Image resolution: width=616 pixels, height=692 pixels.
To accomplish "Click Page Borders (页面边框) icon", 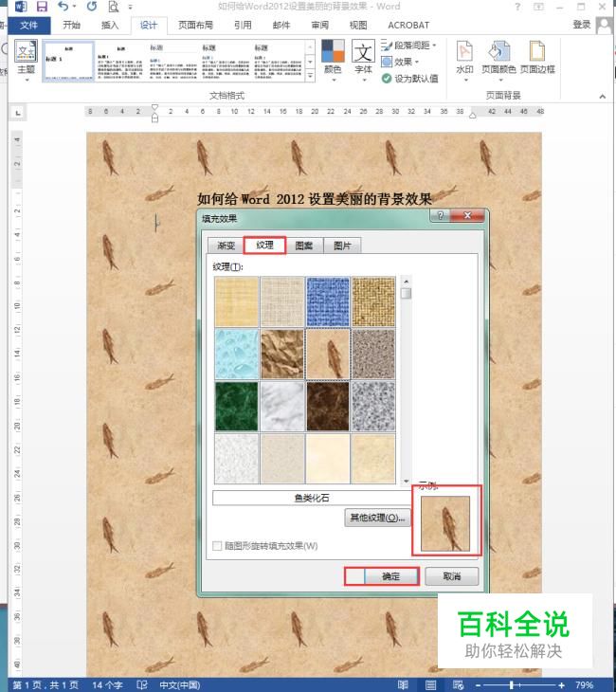I will pyautogui.click(x=537, y=58).
